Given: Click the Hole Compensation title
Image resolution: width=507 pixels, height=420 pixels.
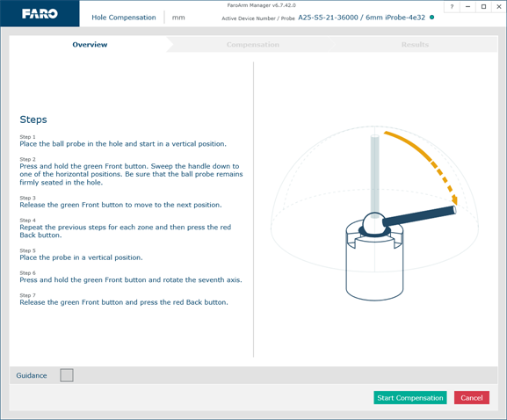Looking at the screenshot, I should click(x=124, y=18).
